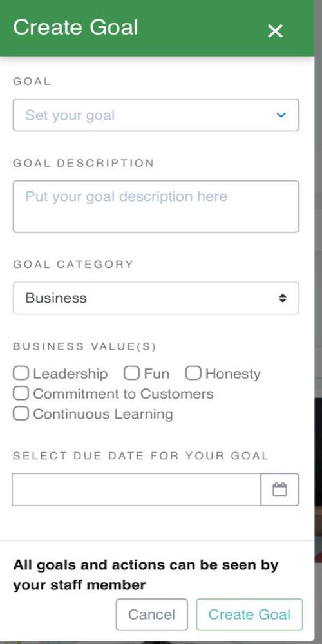Expand the Set your goal dropdown chevron

point(281,115)
